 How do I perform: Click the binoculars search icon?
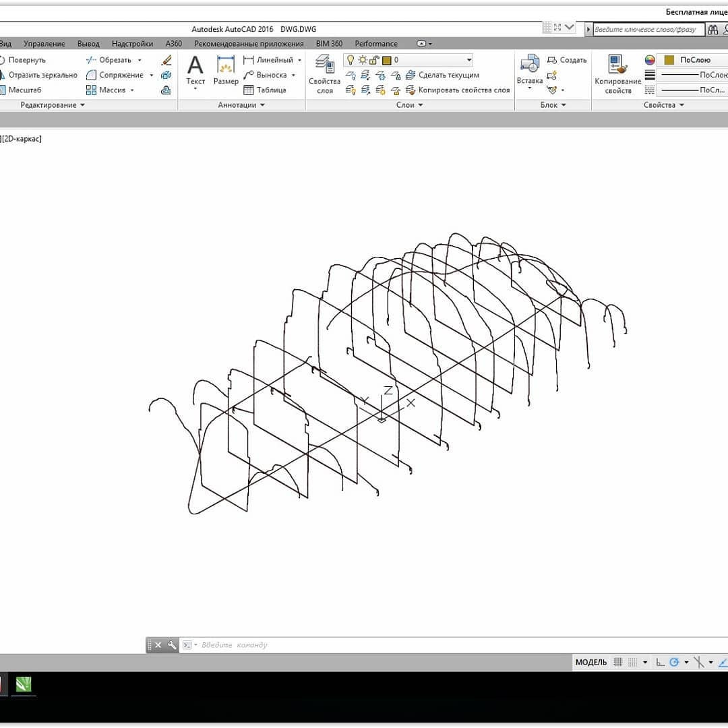click(x=713, y=29)
